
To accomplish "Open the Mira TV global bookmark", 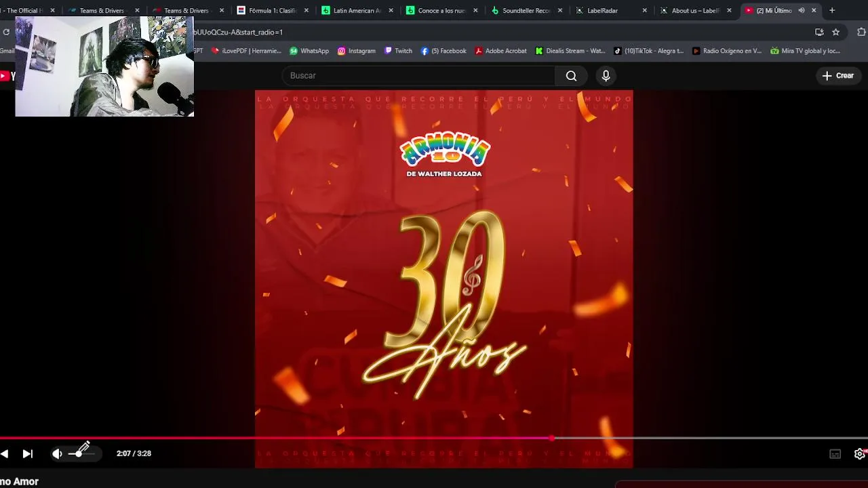I will (x=805, y=51).
